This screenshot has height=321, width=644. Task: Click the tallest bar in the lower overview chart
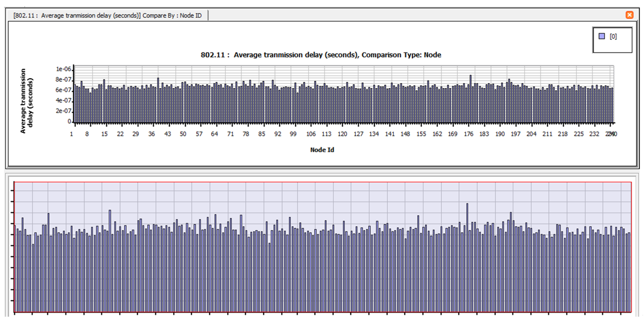pyautogui.click(x=467, y=257)
